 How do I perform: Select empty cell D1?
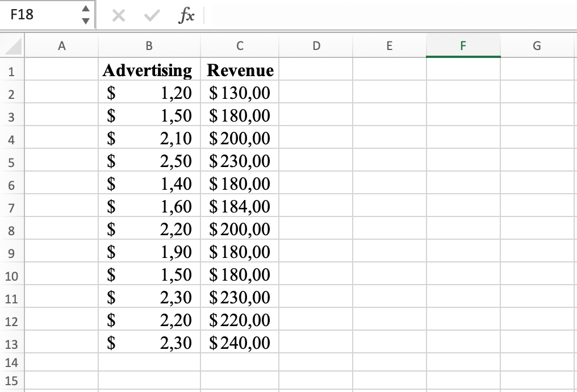point(316,70)
